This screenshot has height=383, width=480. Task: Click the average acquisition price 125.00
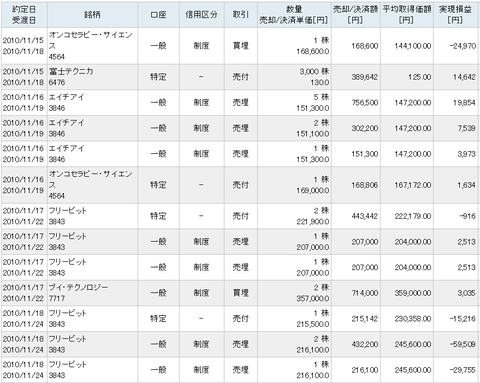point(420,77)
